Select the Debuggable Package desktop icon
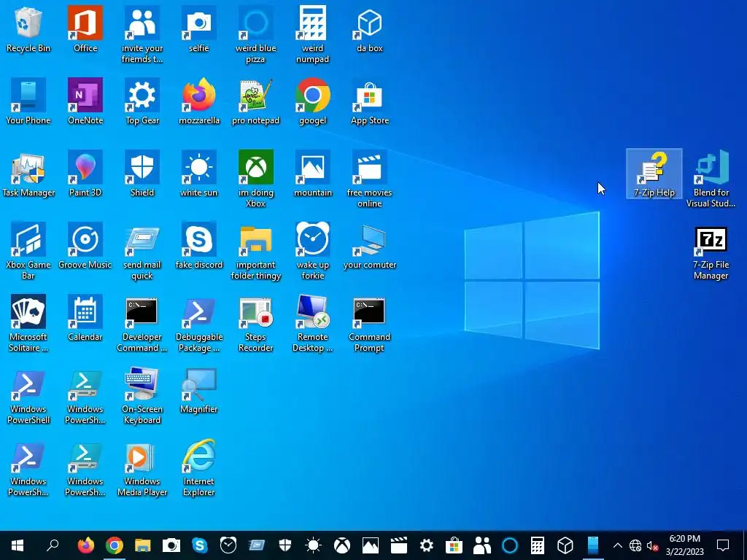The width and height of the screenshot is (747, 560). click(x=198, y=324)
